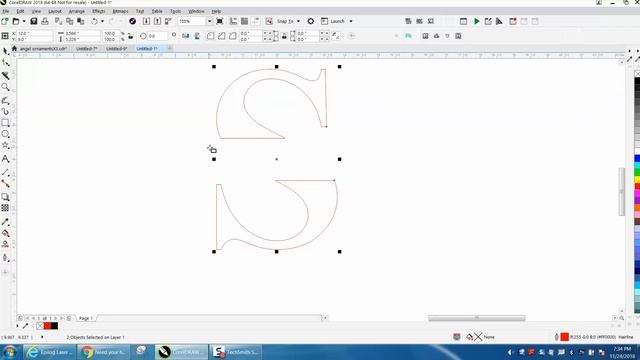This screenshot has height=360, width=640.
Task: Click the red swatch in document palette
Action: [x=47, y=326]
